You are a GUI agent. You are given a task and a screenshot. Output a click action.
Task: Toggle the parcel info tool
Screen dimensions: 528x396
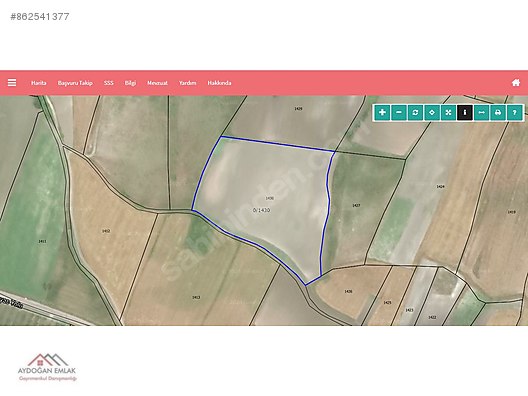465,112
